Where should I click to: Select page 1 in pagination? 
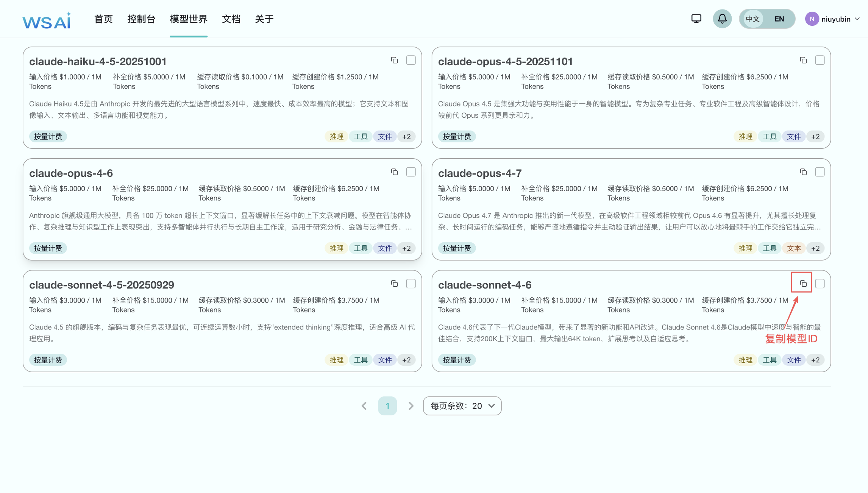tap(387, 406)
